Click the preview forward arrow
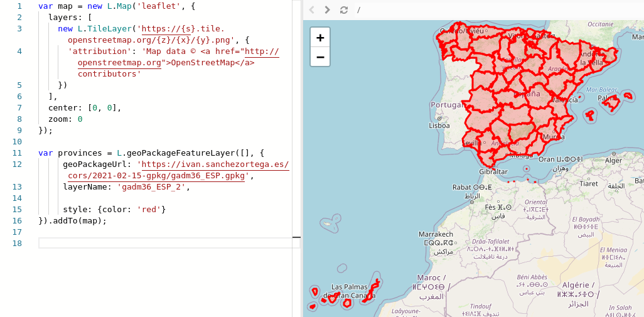Screen dimensions: 644x317 (328, 10)
